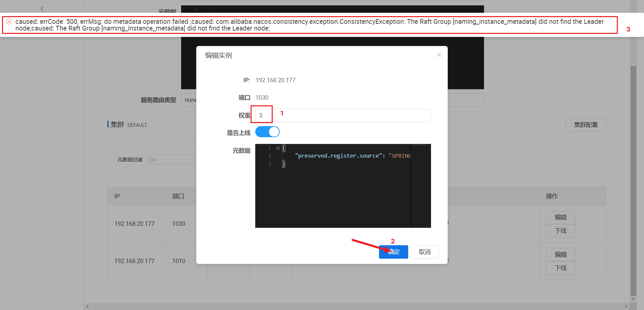Click the port value 1030 in dialog
Image resolution: width=644 pixels, height=310 pixels.
(262, 98)
